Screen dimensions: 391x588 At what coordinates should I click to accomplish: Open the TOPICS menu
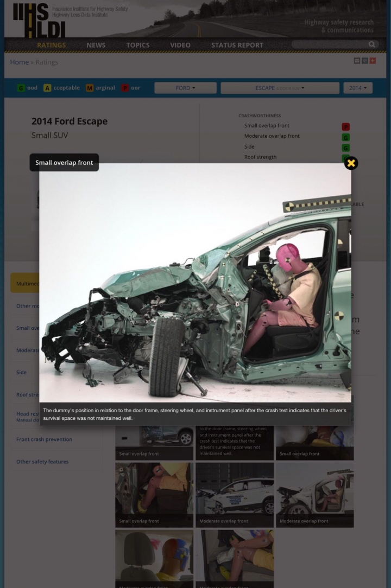pyautogui.click(x=138, y=45)
